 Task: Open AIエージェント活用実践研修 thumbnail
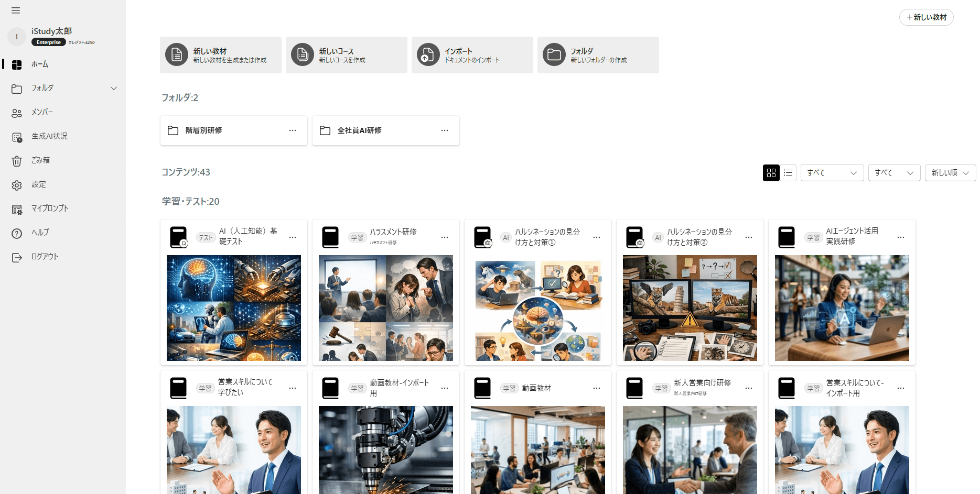pos(842,308)
